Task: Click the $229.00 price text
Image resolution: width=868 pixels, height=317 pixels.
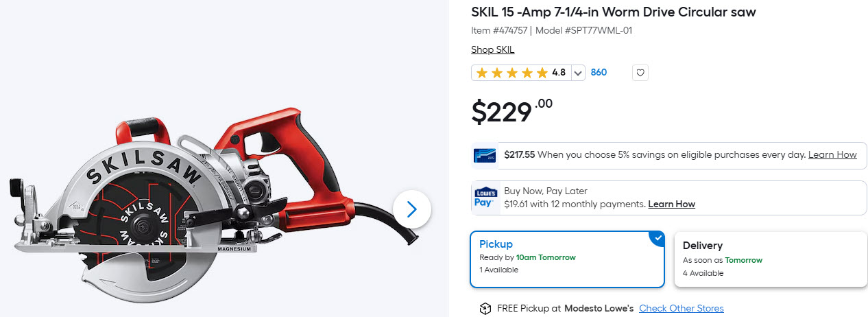Action: click(511, 111)
